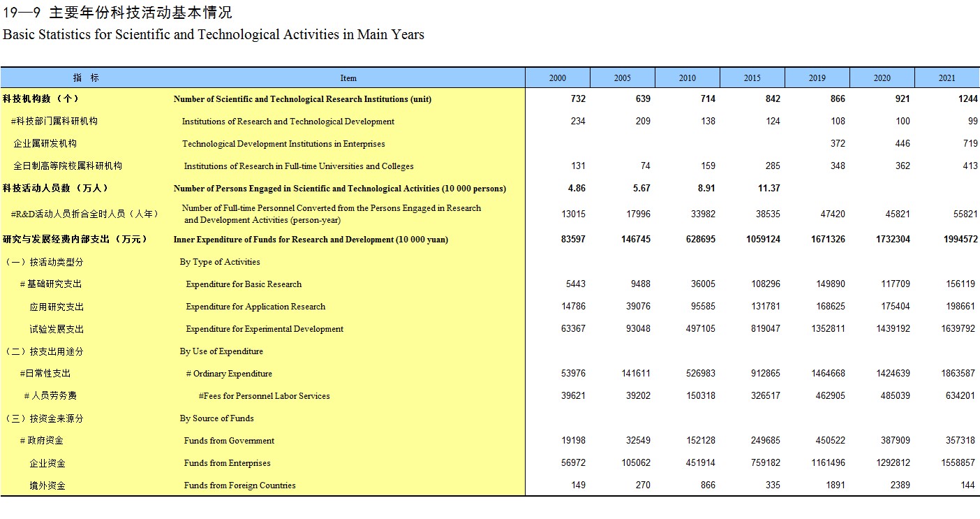Select 'Funds from Foreign Countries' label
Viewport: 980px width, 519px height.
[239, 485]
